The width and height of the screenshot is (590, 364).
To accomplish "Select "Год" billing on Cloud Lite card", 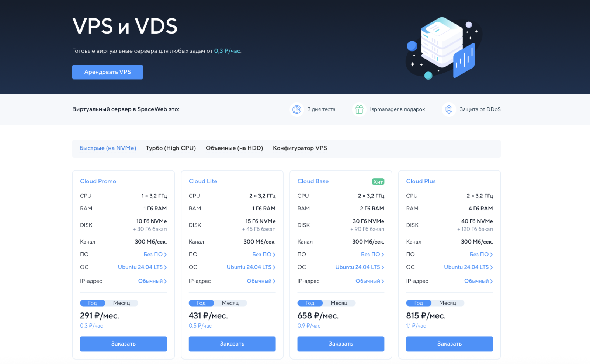I will [x=201, y=303].
